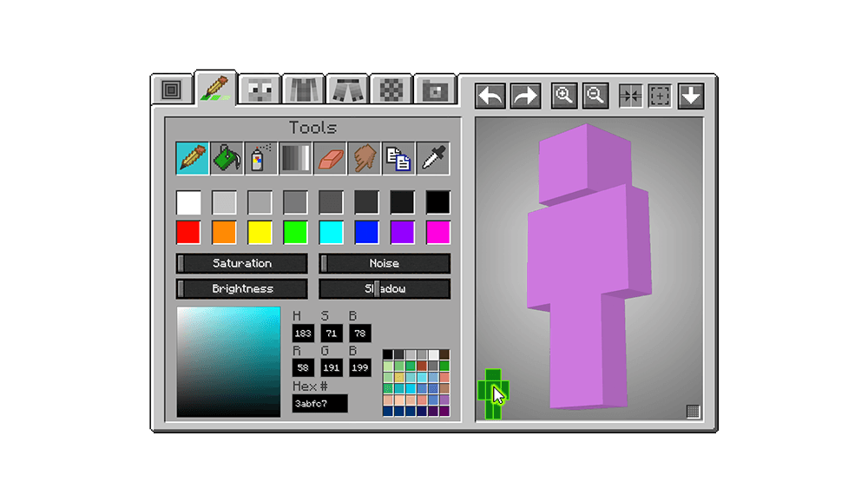Open the pants tab
Screen dimensions: 868x489
click(x=348, y=89)
